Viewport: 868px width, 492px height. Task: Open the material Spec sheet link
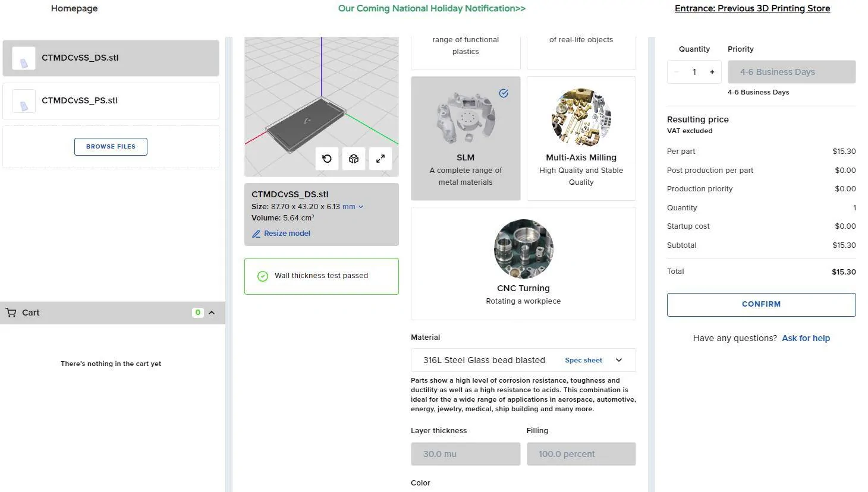[x=584, y=360]
